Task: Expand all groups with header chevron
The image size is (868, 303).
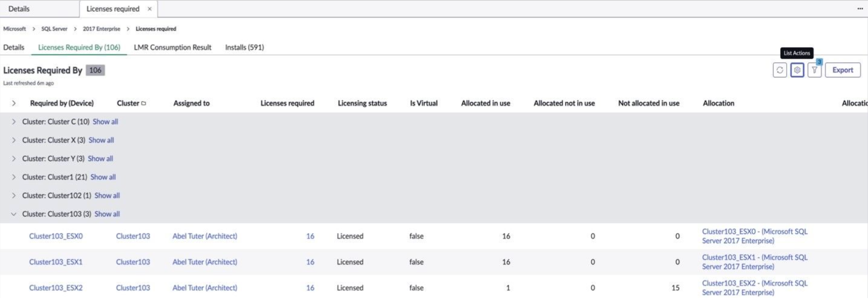Action: pyautogui.click(x=14, y=103)
